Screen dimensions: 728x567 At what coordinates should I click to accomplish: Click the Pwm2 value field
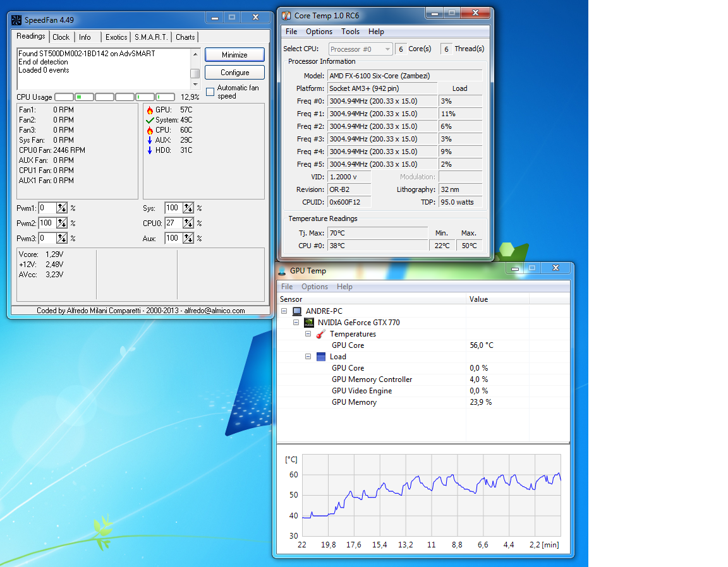coord(47,223)
